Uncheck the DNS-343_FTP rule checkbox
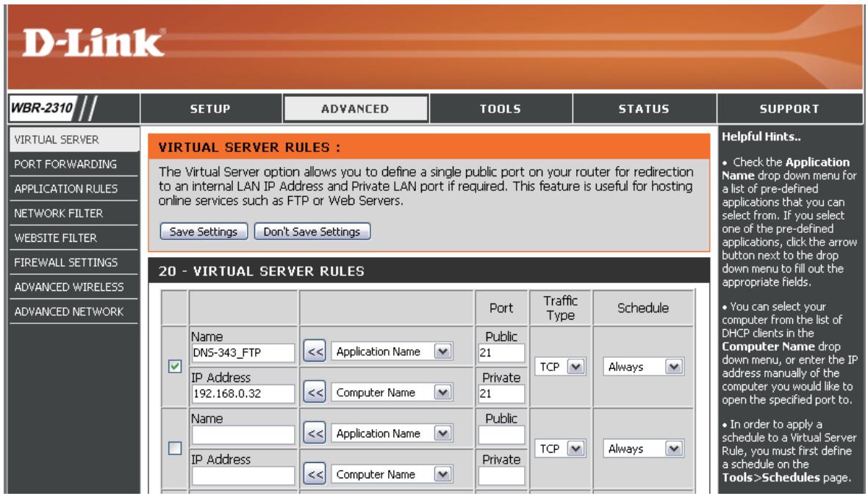 click(x=174, y=366)
